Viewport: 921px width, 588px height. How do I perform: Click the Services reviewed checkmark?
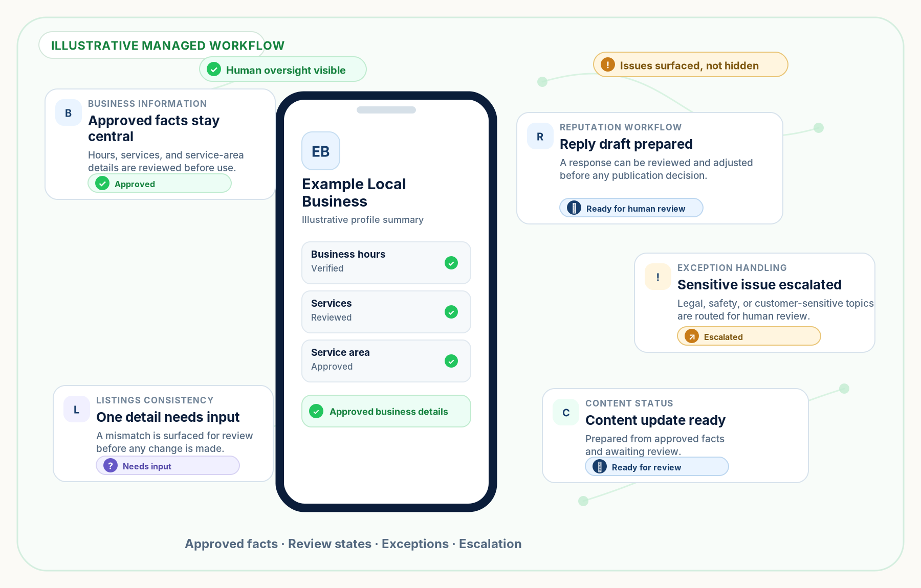pos(451,312)
